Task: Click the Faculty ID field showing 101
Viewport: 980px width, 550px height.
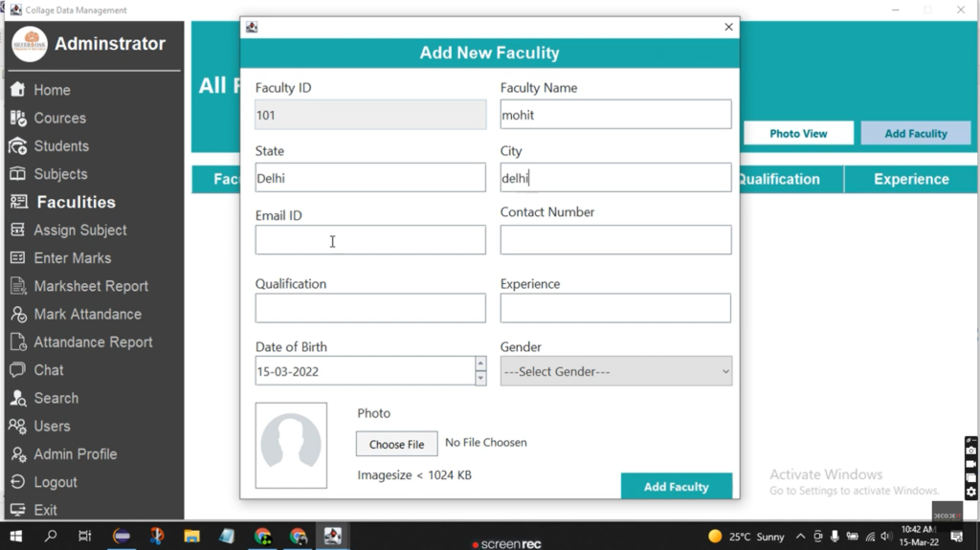Action: click(370, 115)
